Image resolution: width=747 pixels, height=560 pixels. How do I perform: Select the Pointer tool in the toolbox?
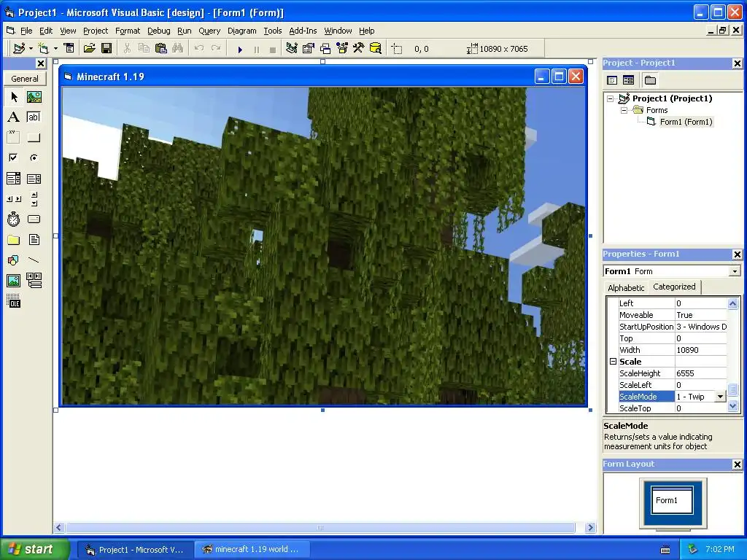coord(14,97)
